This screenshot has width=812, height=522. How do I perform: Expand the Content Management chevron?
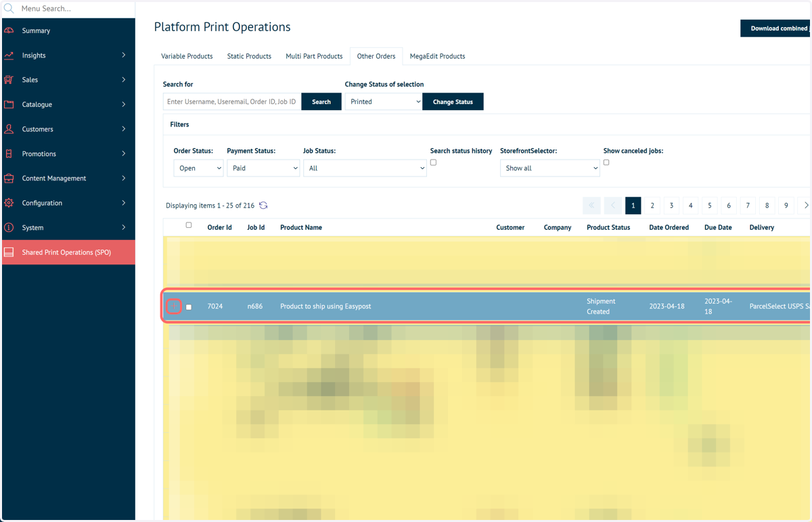[124, 179]
